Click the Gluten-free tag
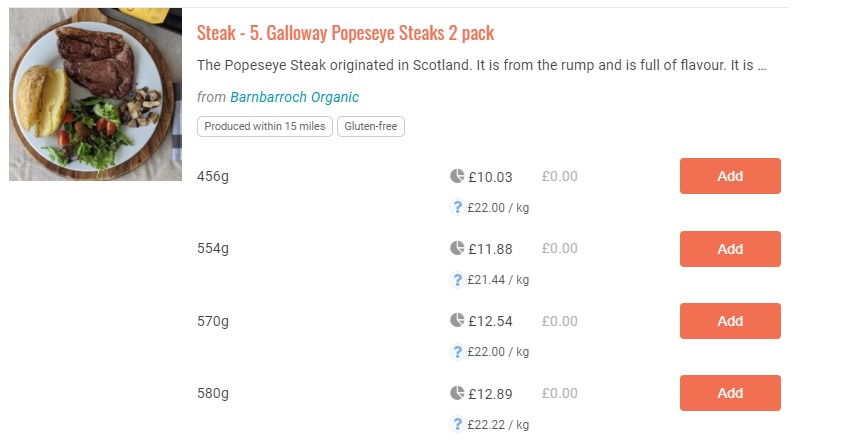845x442 pixels. 371,126
